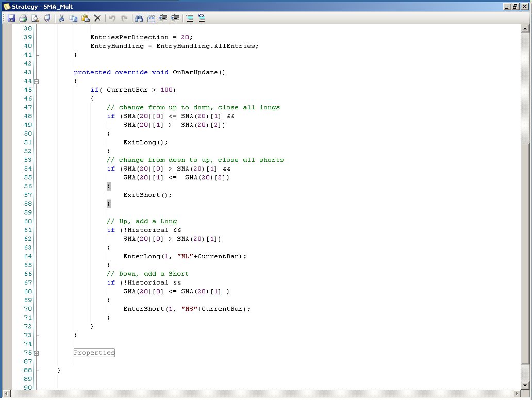532x400 pixels.
Task: Click the "ML" string literal
Action: pos(185,257)
